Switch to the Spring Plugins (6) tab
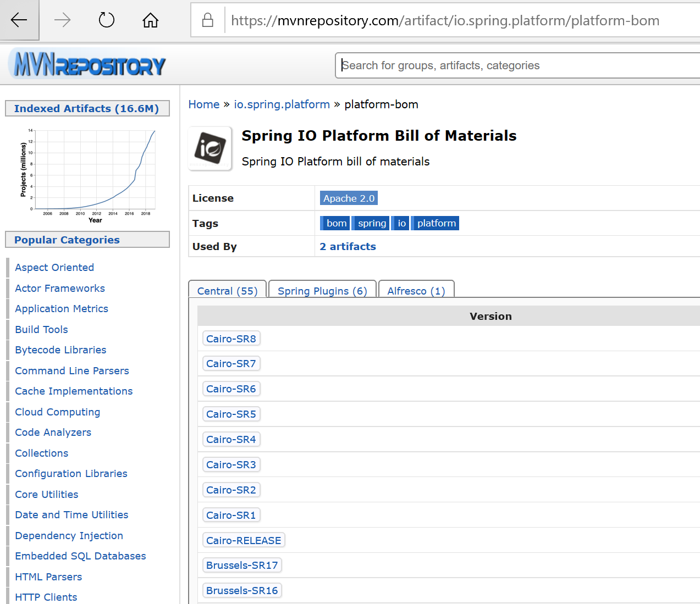This screenshot has height=604, width=700. 322,291
